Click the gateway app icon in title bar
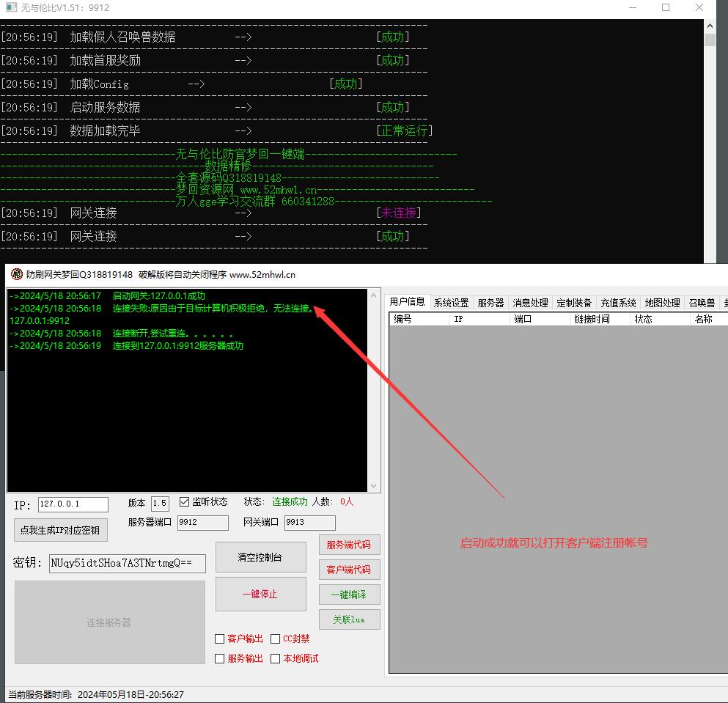The image size is (728, 703). tap(16, 275)
